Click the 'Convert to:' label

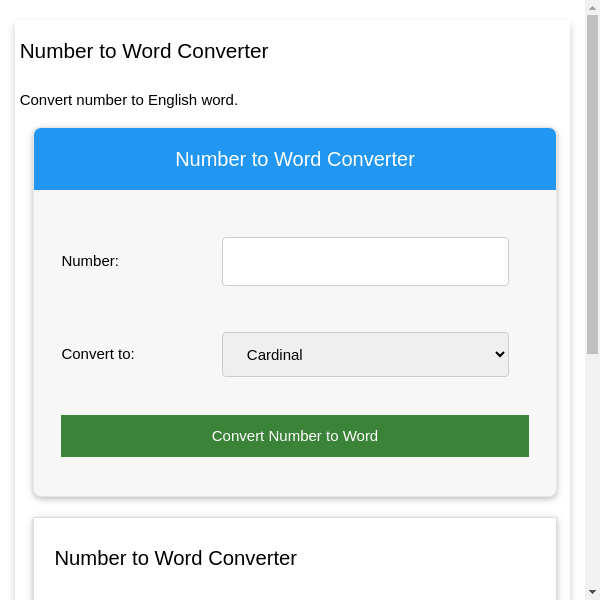[98, 353]
